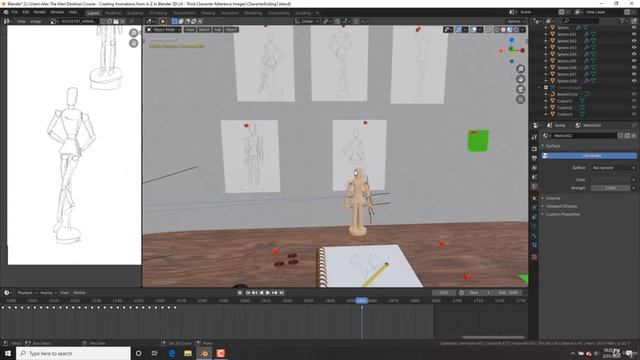
Task: Click the timeline play button
Action: pos(268,293)
